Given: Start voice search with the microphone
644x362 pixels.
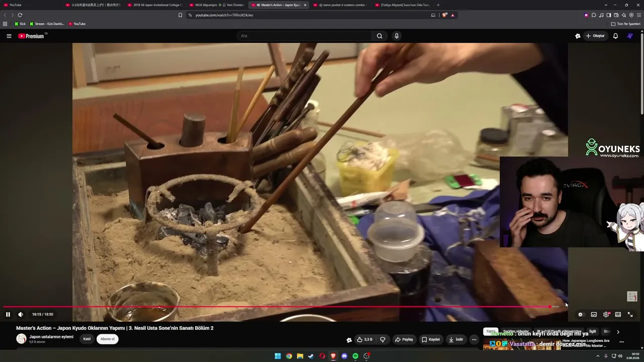Looking at the screenshot, I should click(x=396, y=36).
